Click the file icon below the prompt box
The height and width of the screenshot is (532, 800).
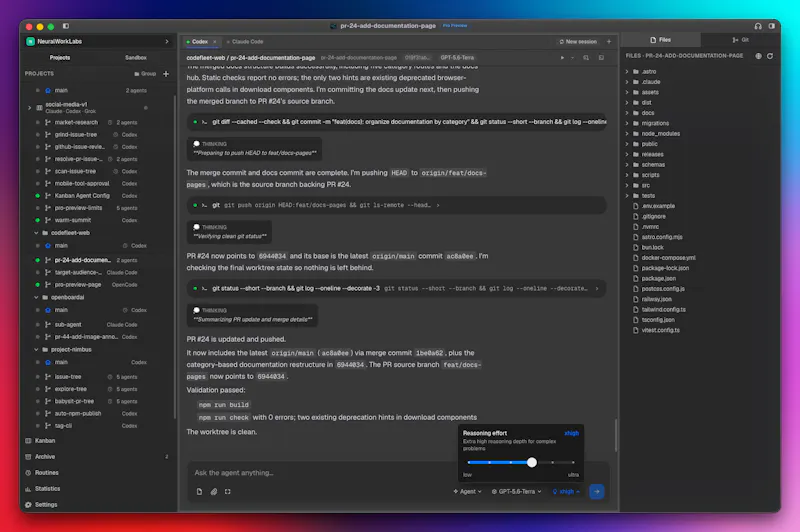[199, 492]
